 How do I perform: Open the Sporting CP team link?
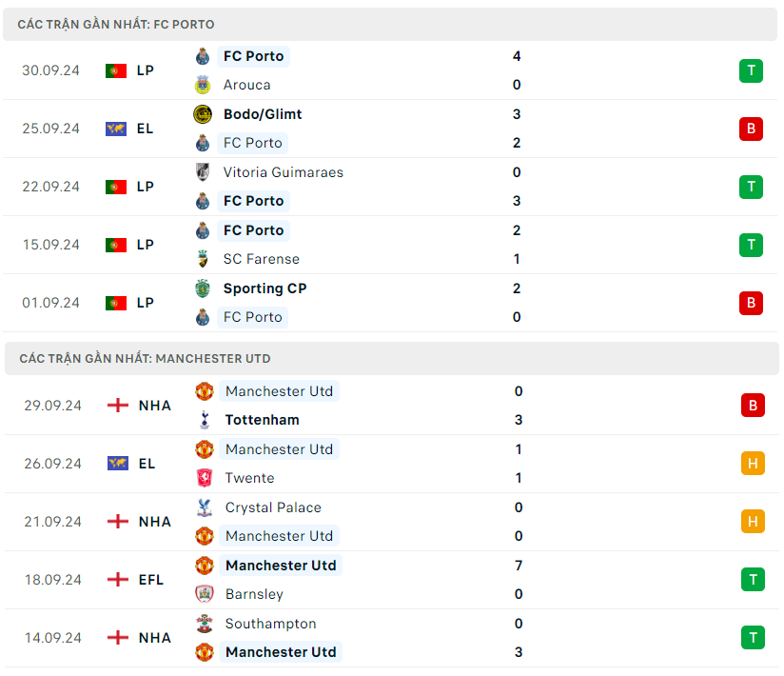point(265,288)
